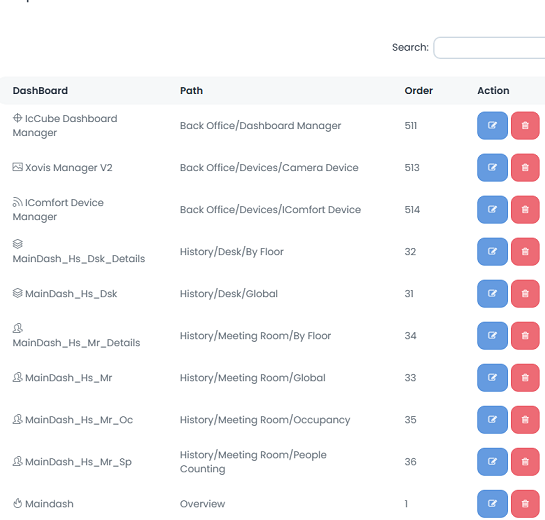The width and height of the screenshot is (545, 520).
Task: Click the person icon above MainDash_Hs_Mr_Details
Action: tap(17, 328)
